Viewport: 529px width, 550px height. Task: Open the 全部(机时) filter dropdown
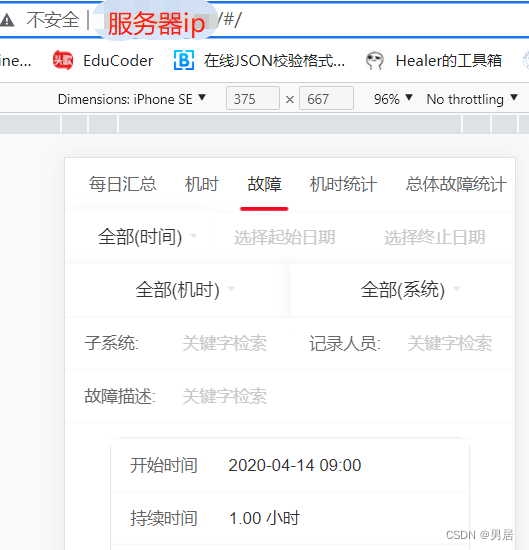pos(185,290)
